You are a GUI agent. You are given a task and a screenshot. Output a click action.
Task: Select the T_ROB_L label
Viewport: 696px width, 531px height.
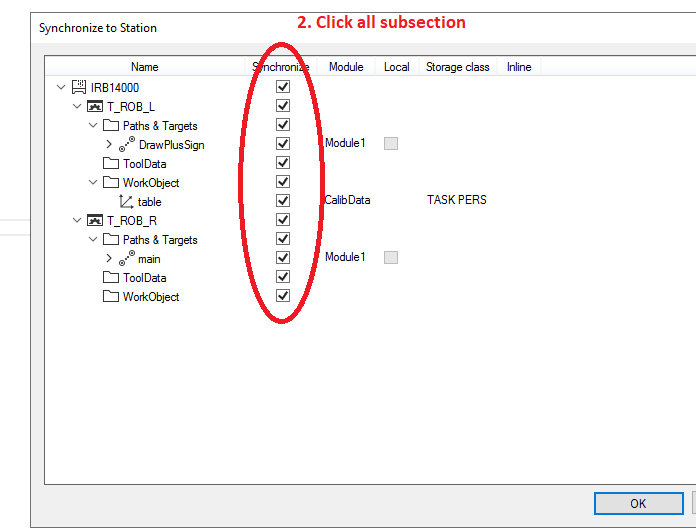[131, 107]
